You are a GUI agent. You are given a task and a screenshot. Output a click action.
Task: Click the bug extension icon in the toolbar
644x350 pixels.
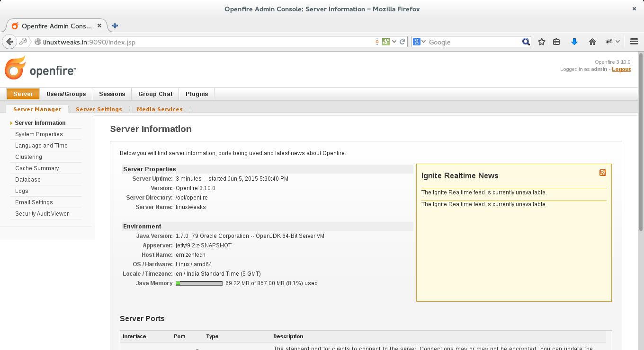(609, 42)
